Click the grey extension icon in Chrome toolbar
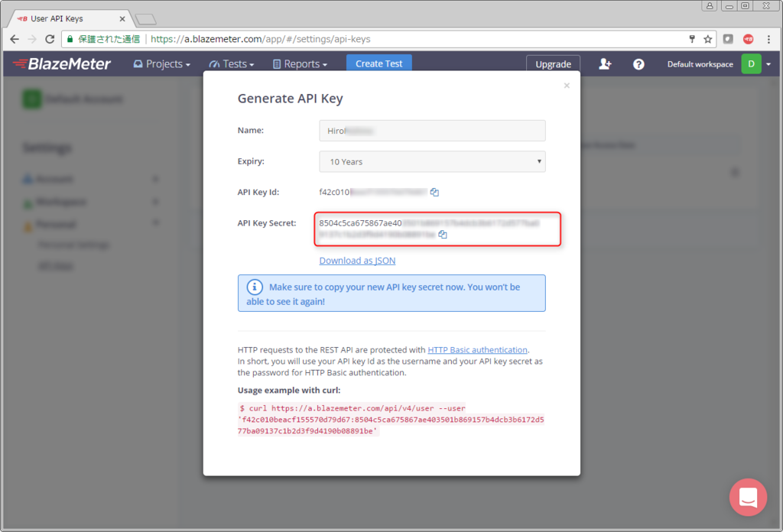 (728, 39)
